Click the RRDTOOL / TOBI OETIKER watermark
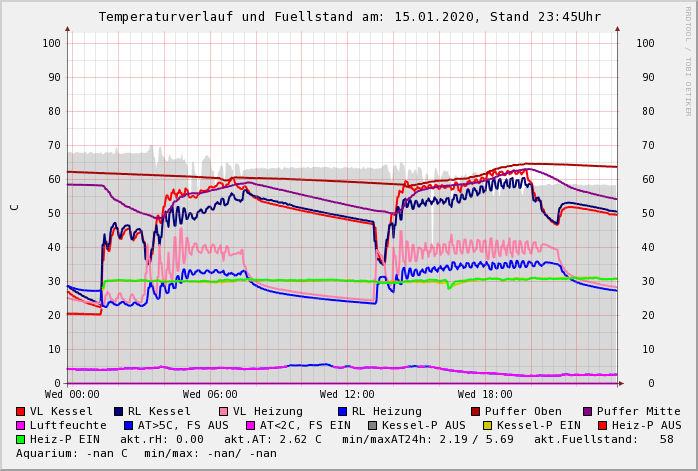 (688, 60)
